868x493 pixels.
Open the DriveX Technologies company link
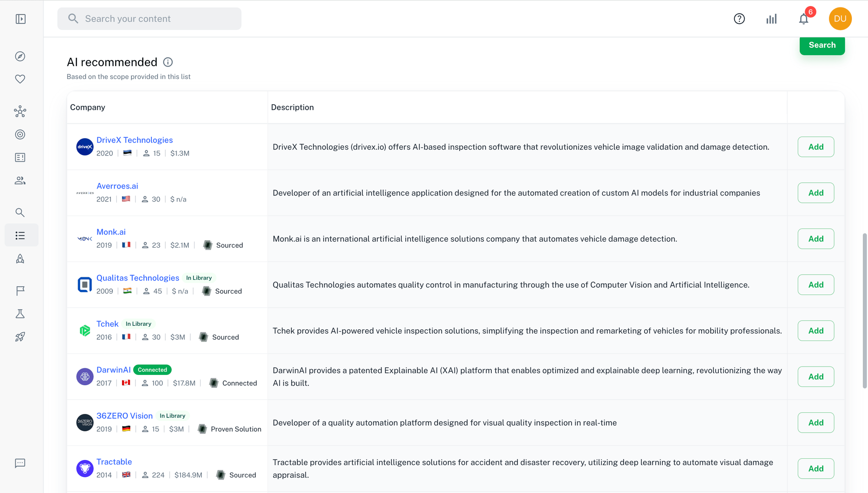pos(135,140)
